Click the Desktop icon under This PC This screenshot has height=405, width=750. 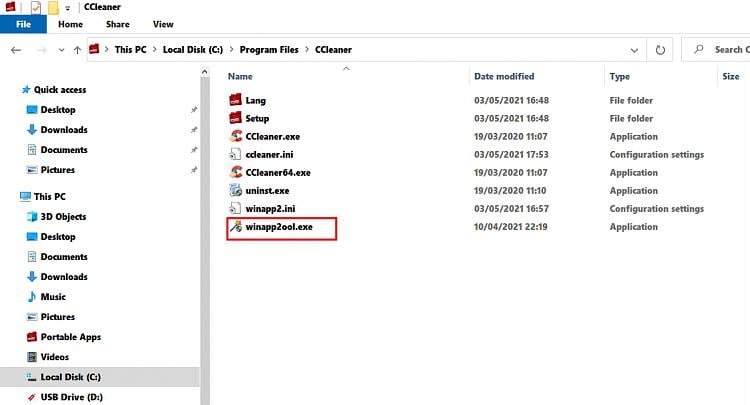(x=32, y=237)
